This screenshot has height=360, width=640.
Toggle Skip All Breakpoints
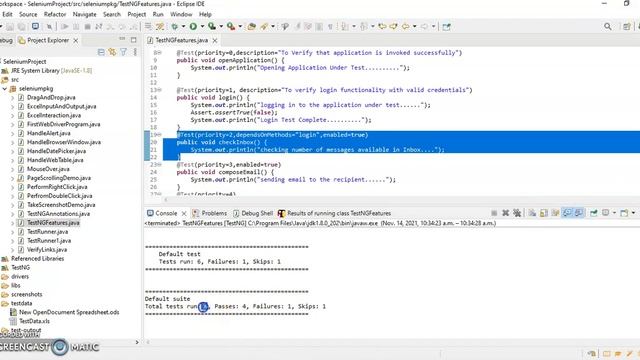49,27
